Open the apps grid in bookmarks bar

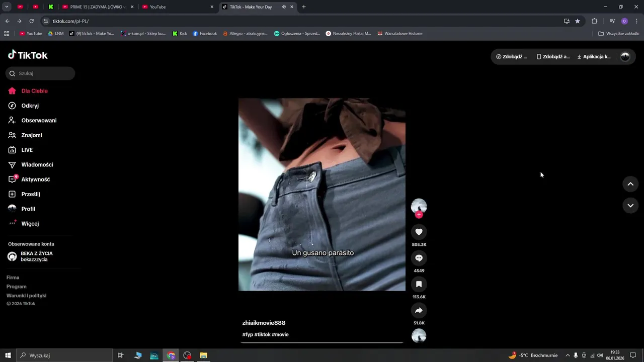(x=7, y=34)
